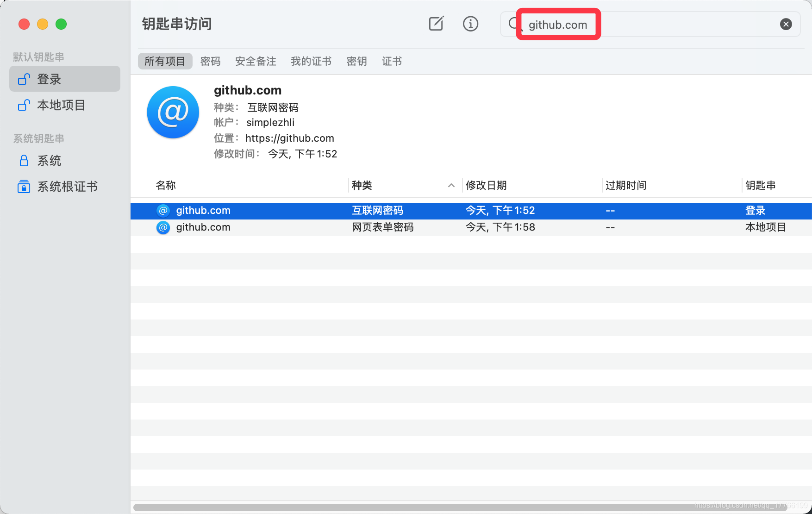Viewport: 812px width, 514px height.
Task: Switch to the 所有项目 tab
Action: coord(165,61)
